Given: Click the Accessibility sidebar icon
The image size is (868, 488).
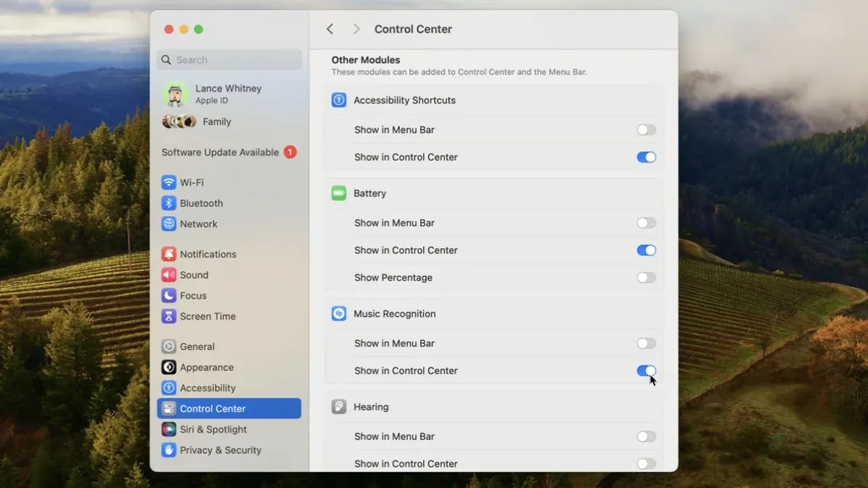Looking at the screenshot, I should (x=169, y=388).
